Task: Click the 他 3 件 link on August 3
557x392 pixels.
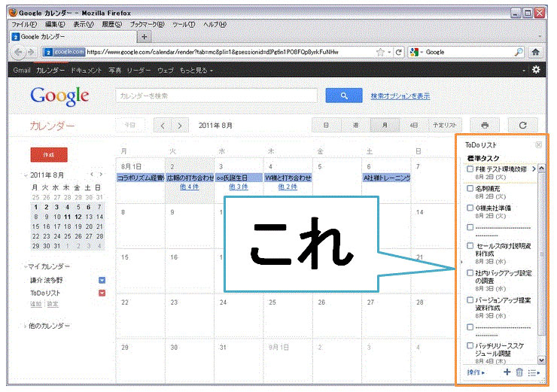Action: click(x=239, y=187)
